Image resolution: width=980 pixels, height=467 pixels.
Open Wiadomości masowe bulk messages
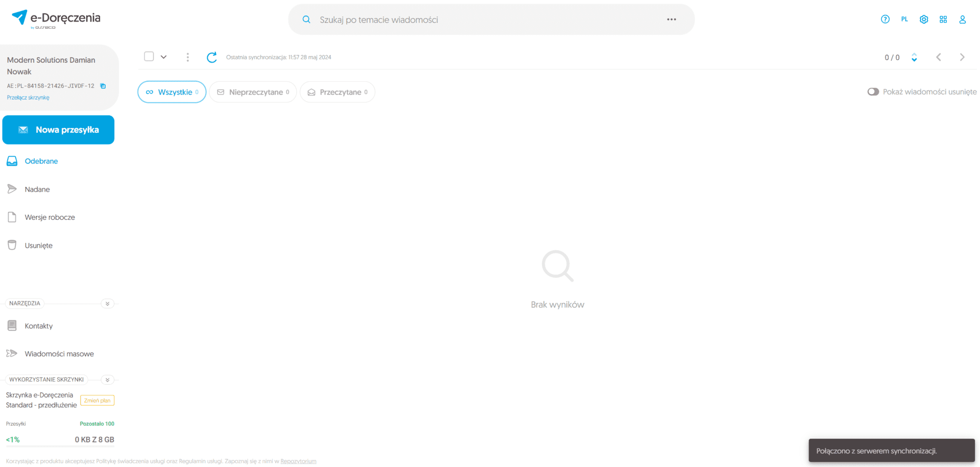(x=59, y=354)
